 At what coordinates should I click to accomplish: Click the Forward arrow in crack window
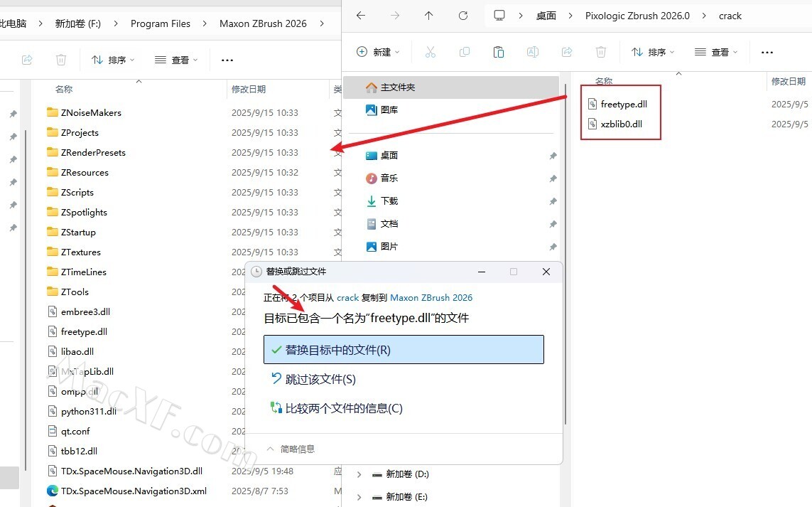(395, 16)
